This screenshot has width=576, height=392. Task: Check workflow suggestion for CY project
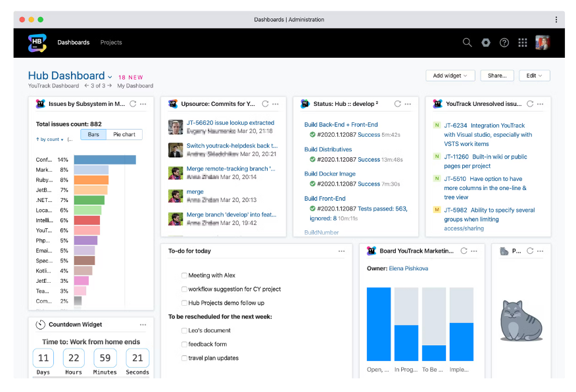coord(184,289)
